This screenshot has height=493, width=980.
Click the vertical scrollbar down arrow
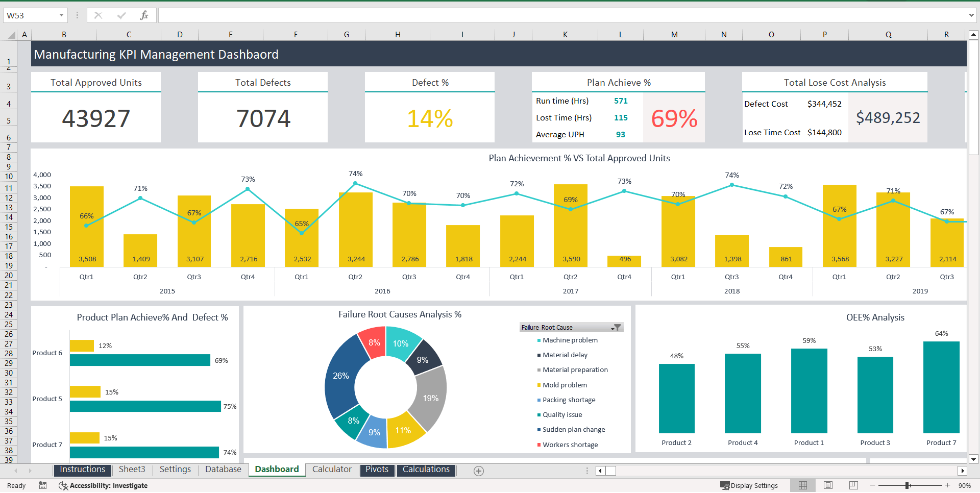coord(973,459)
